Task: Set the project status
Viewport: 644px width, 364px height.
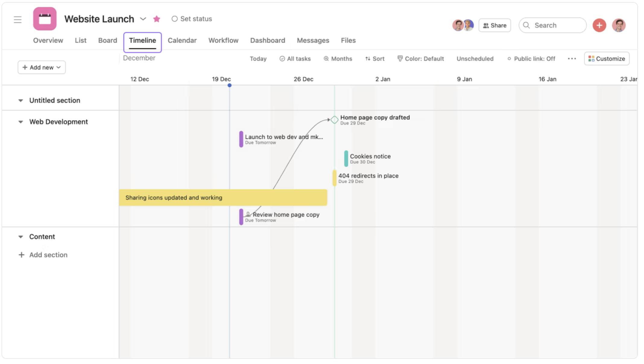Action: coord(192,19)
